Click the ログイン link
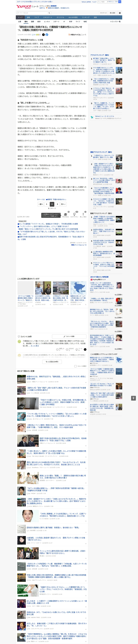The image size is (138, 644). tap(42, 8)
